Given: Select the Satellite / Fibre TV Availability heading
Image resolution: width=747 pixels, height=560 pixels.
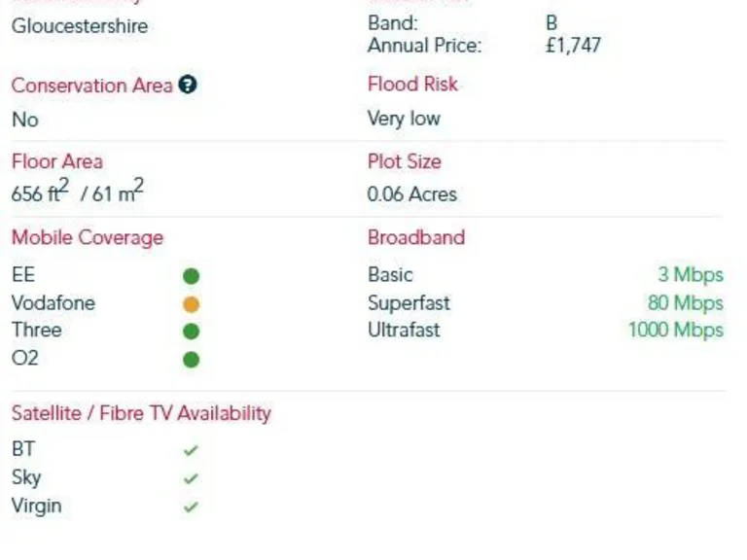Looking at the screenshot, I should pyautogui.click(x=141, y=413).
